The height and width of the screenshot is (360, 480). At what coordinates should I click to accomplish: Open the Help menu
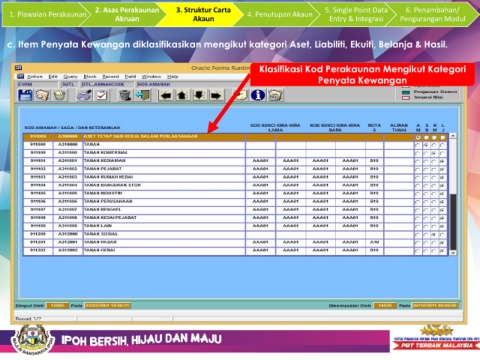coord(172,77)
